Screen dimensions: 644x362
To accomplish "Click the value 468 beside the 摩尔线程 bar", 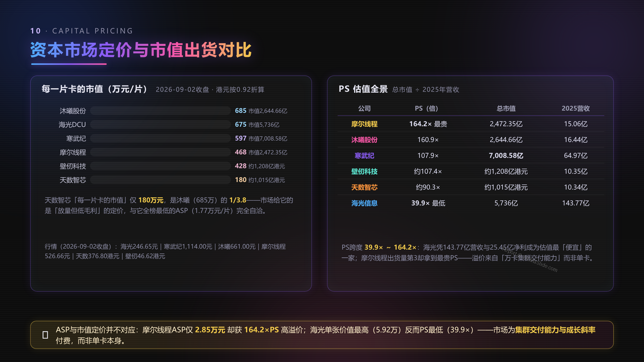I will click(240, 152).
